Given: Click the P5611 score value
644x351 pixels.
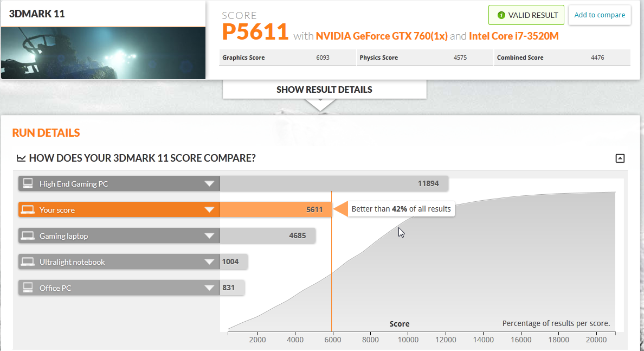Looking at the screenshot, I should [255, 32].
